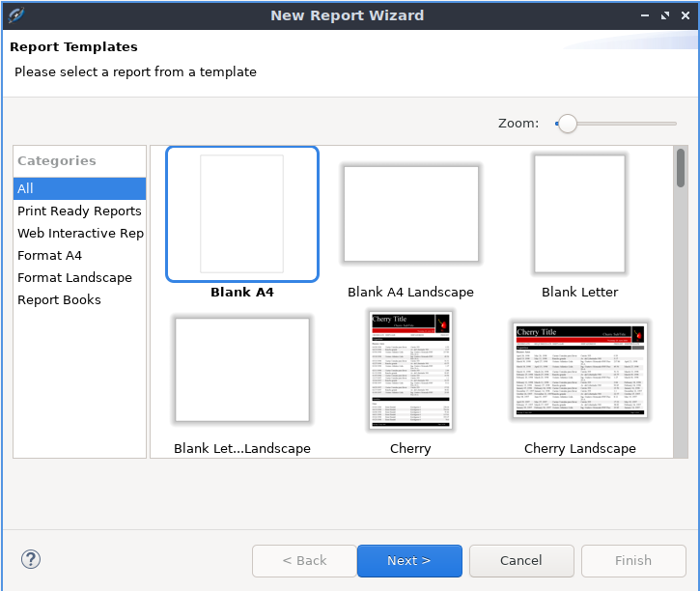Click the 'Blank A4 Landscape' label
This screenshot has height=591, width=700.
click(x=410, y=292)
